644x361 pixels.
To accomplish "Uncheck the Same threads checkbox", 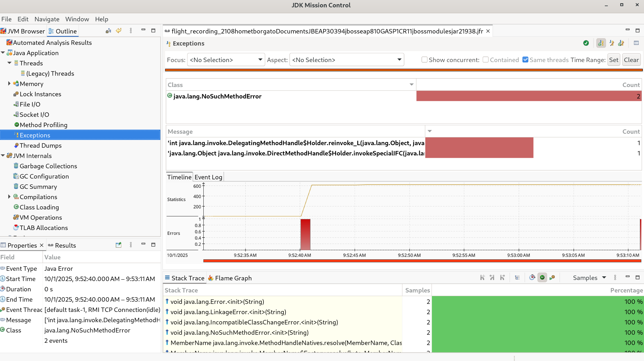I will coord(525,60).
